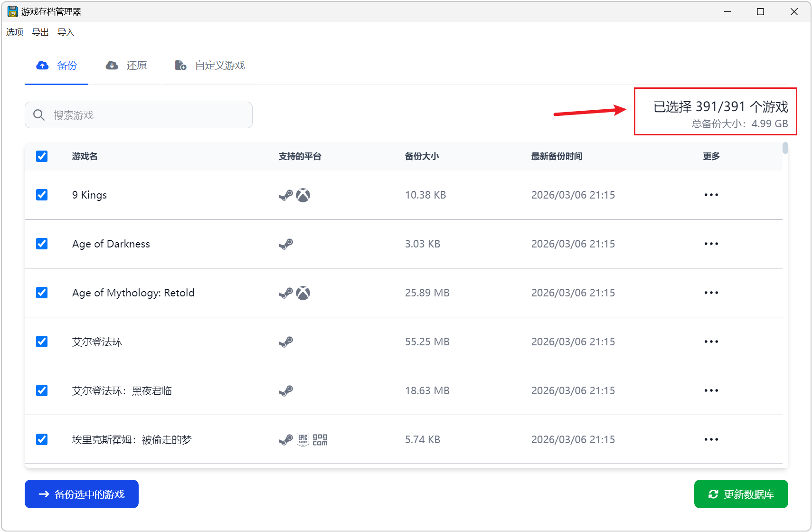The image size is (812, 532).
Task: Click the GOG icon for 埃里克斯霍姆：被偷走的梦
Action: [320, 440]
